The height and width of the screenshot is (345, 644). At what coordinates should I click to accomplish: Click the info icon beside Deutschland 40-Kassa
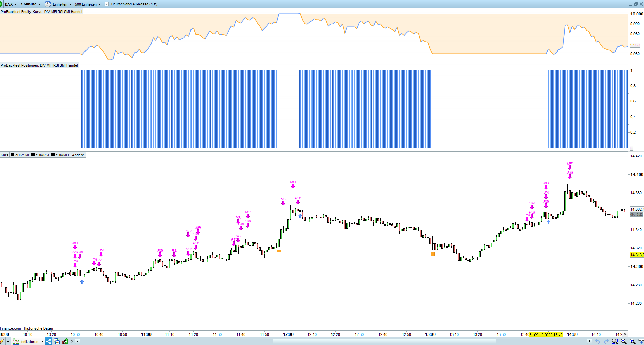pos(107,4)
